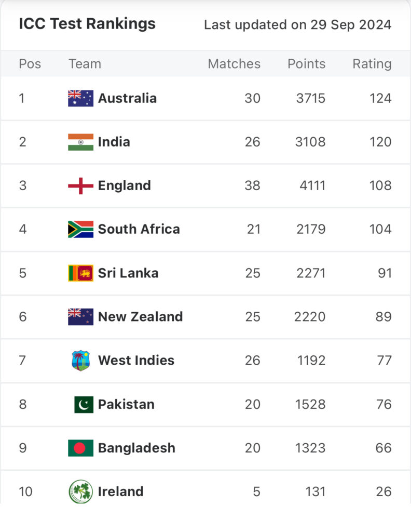Click the Points column header
The height and width of the screenshot is (532, 411).
click(x=306, y=64)
